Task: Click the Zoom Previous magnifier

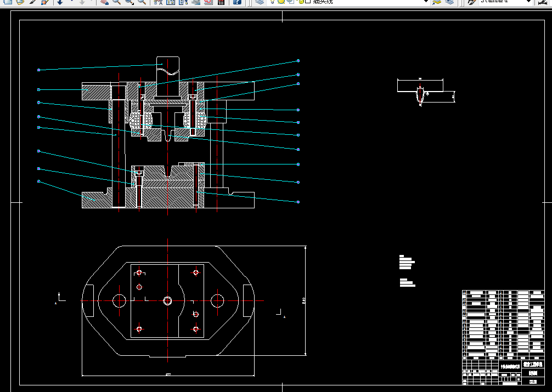Action: tap(142, 2)
